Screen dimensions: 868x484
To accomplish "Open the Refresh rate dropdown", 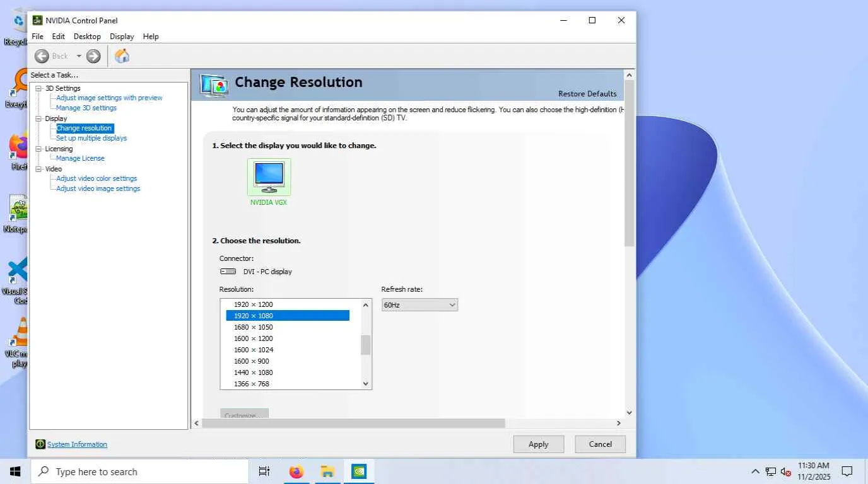I will 419,305.
